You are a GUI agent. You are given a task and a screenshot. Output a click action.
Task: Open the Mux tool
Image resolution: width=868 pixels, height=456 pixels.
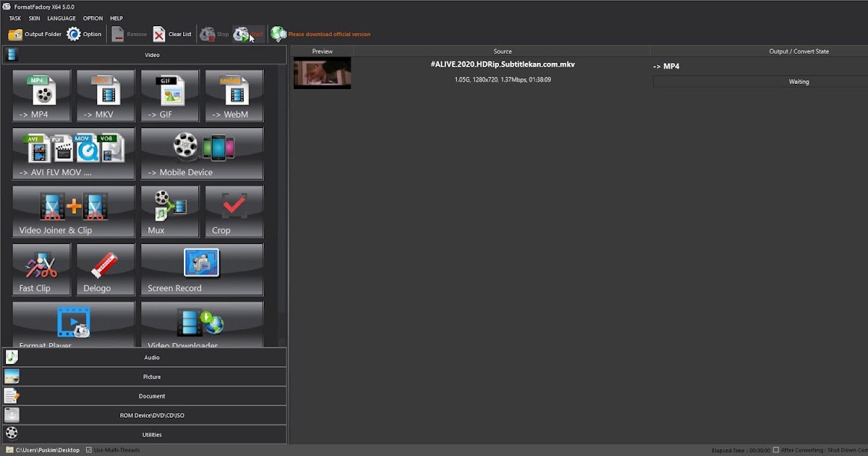[170, 211]
